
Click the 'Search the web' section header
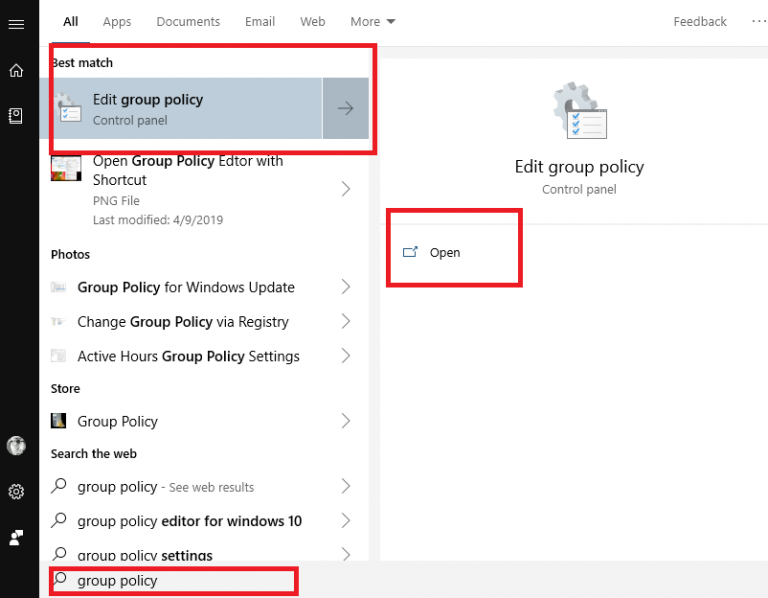(x=94, y=454)
